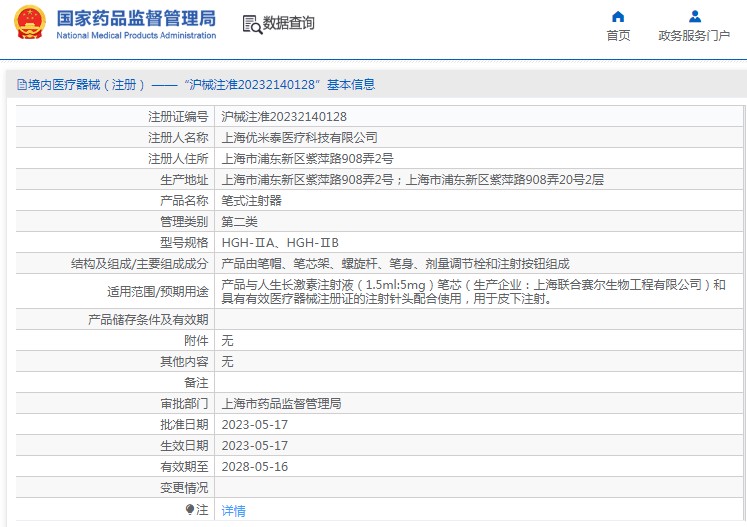Click the 首页 label
This screenshot has width=747, height=527.
coord(618,35)
